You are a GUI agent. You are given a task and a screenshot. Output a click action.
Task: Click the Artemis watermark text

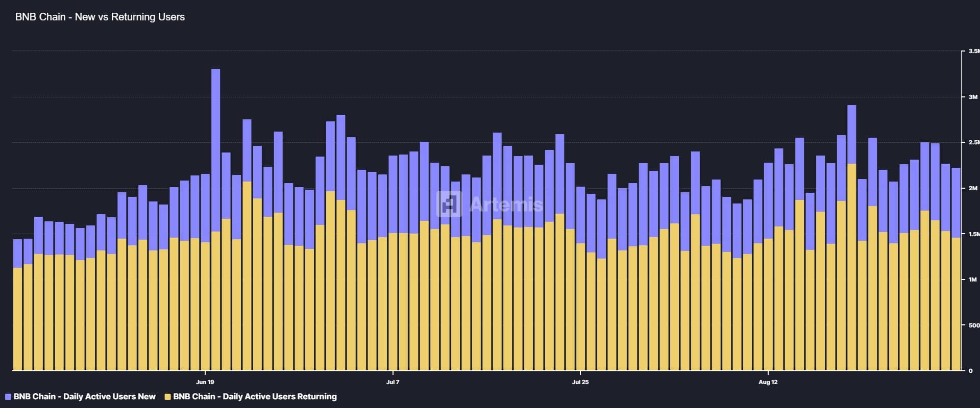[506, 205]
